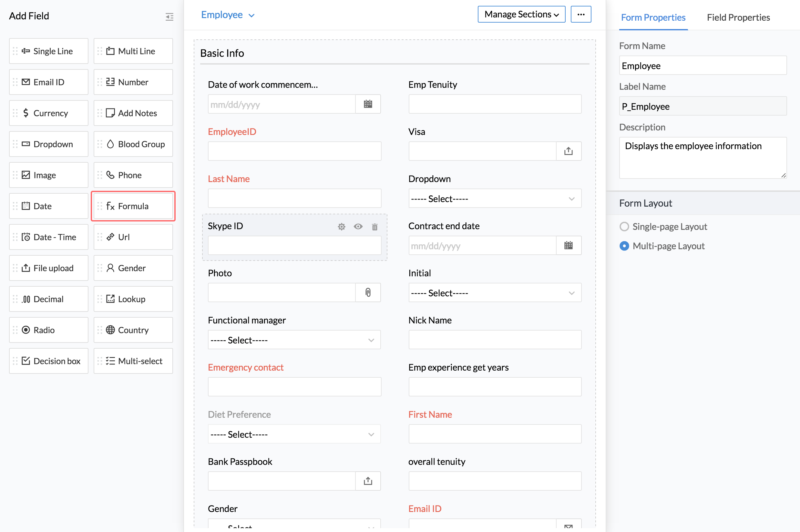Click Bank Passbook upload icon
This screenshot has width=800, height=532.
click(x=368, y=481)
